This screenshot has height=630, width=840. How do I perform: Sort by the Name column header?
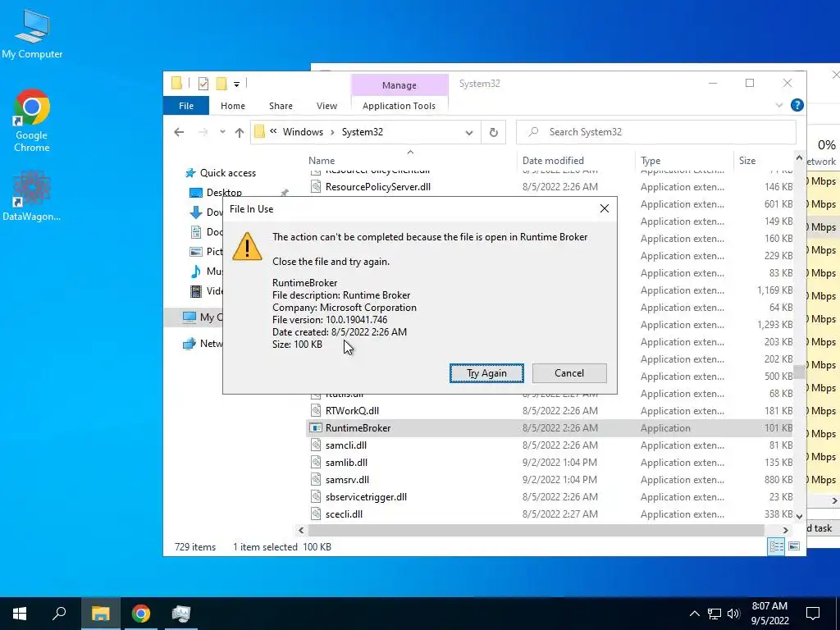coord(322,161)
